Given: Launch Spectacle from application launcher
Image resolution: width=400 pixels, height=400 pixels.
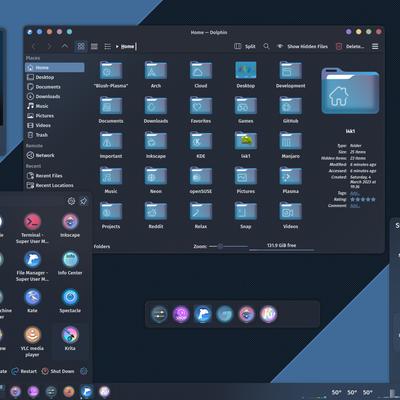Looking at the screenshot, I should tap(70, 301).
